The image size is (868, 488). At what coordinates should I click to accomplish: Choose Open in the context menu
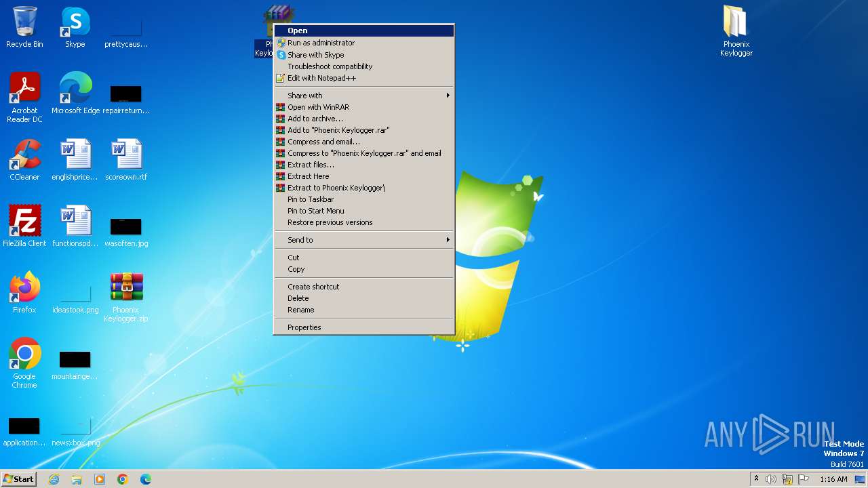coord(363,30)
